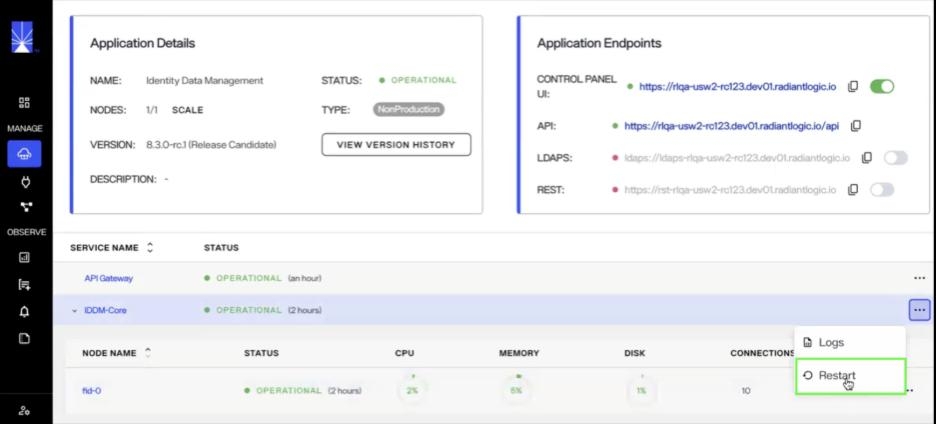936x424 pixels.
Task: Click the DISK column header
Action: click(635, 353)
